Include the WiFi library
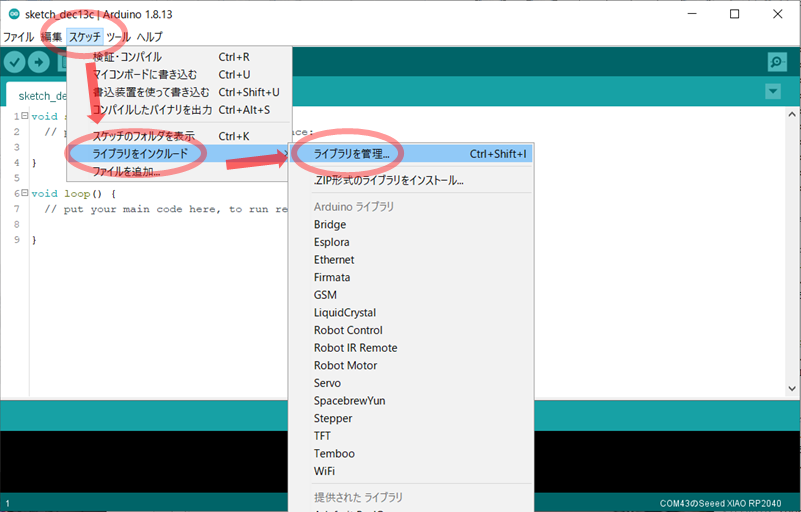 (x=411, y=471)
